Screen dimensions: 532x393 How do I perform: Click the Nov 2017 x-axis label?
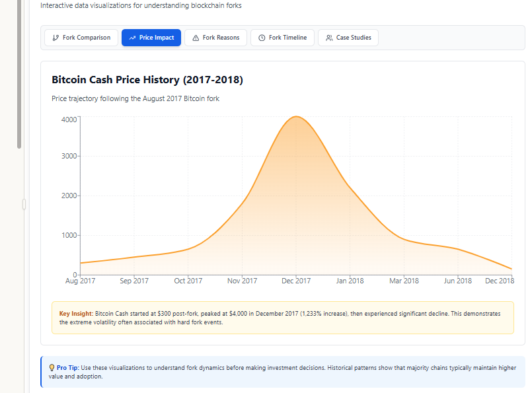(x=242, y=281)
